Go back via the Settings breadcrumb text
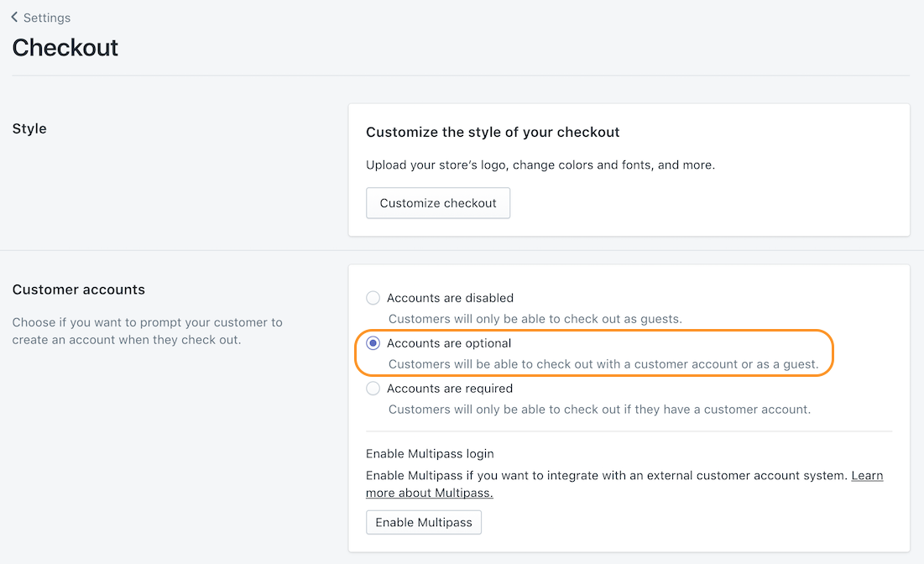The width and height of the screenshot is (924, 564). [47, 18]
